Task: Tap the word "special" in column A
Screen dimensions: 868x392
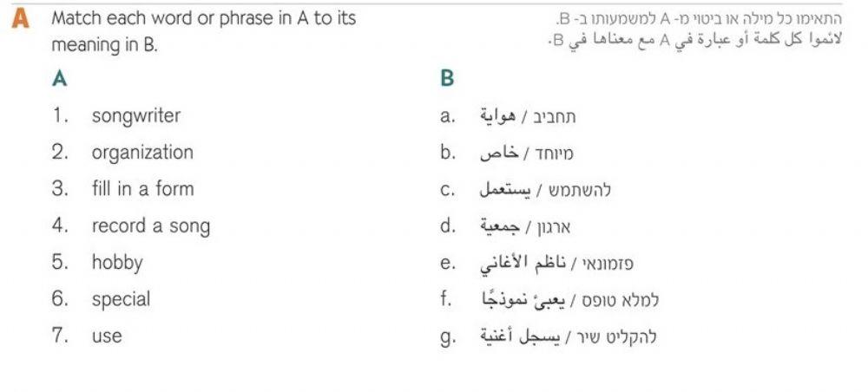Action: click(x=121, y=299)
